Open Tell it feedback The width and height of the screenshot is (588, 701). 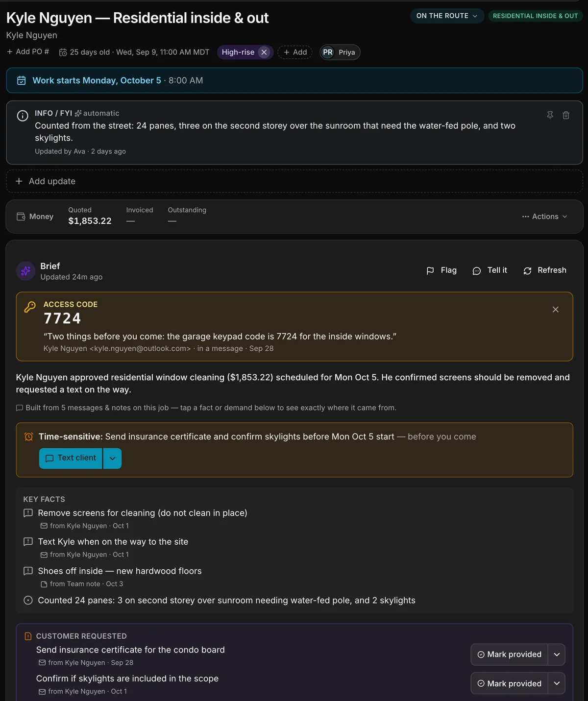[x=490, y=270]
